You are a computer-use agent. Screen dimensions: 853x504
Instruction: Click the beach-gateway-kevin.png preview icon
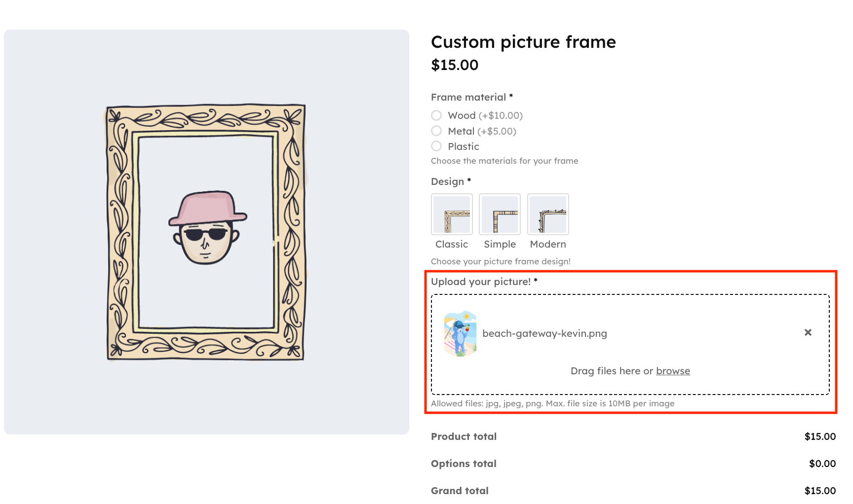(x=461, y=333)
